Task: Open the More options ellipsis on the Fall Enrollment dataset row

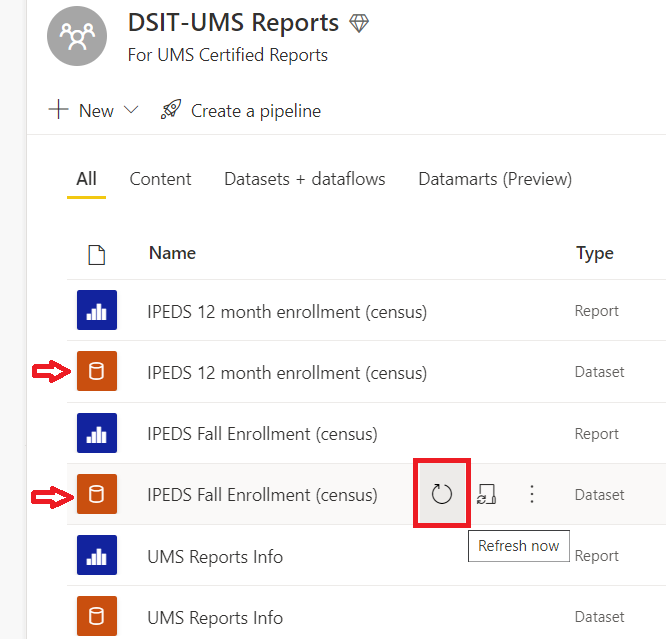Action: [532, 494]
